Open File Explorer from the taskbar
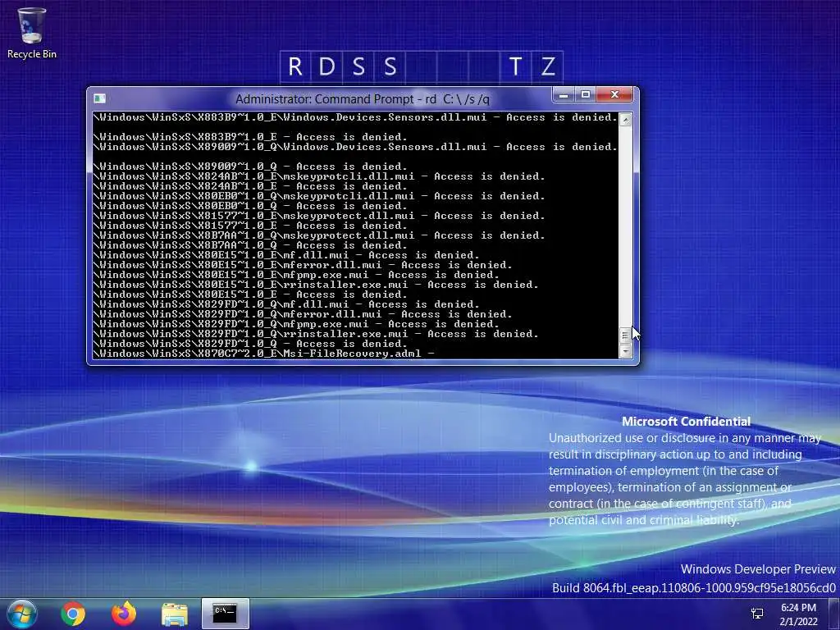Screen dimensions: 840x630 click(175, 614)
